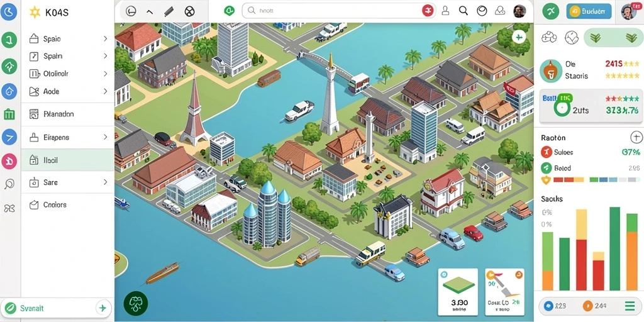Viewport: 644px width, 322px height.
Task: Open user avatar in map toolbar
Action: tap(519, 11)
